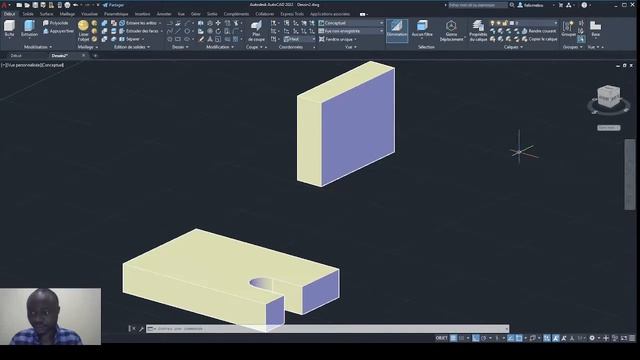Click the command line input field
The image size is (640, 360).
327,329
